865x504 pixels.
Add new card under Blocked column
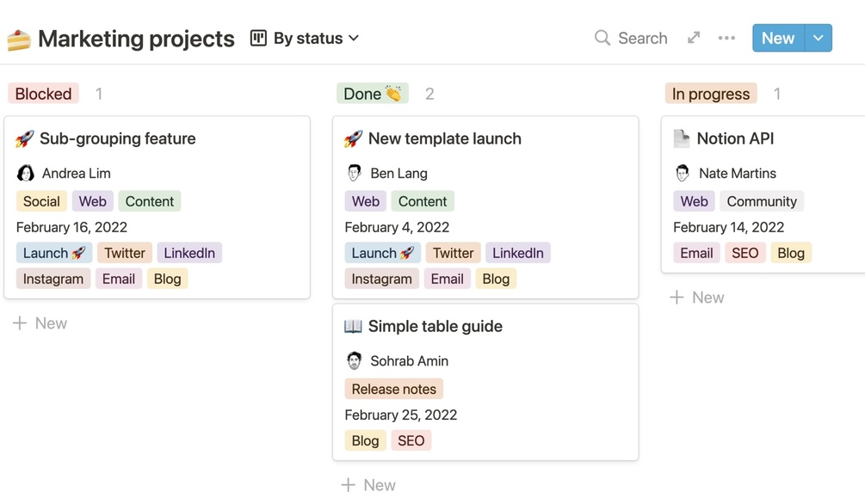[40, 323]
